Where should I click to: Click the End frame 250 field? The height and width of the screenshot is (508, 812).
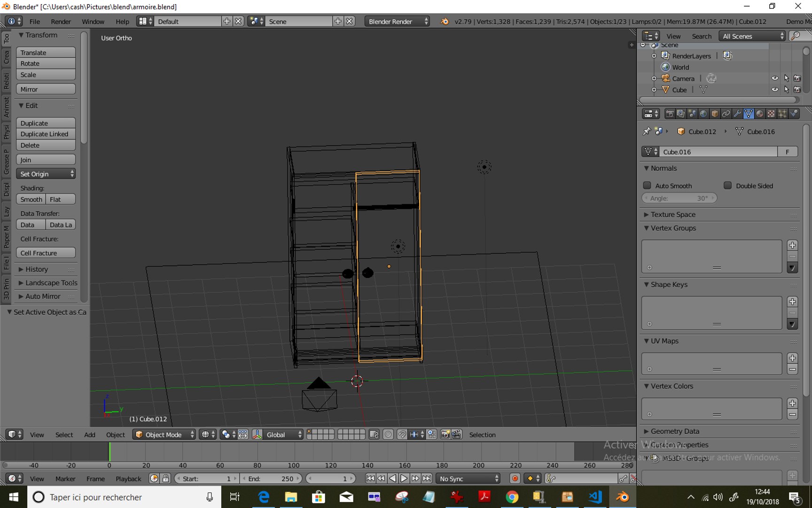tap(271, 478)
